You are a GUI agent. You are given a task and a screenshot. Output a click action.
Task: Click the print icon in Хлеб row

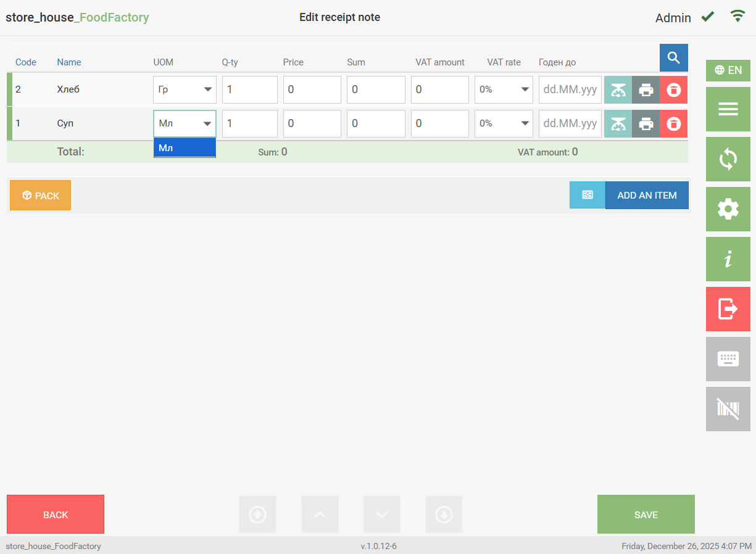click(x=646, y=90)
